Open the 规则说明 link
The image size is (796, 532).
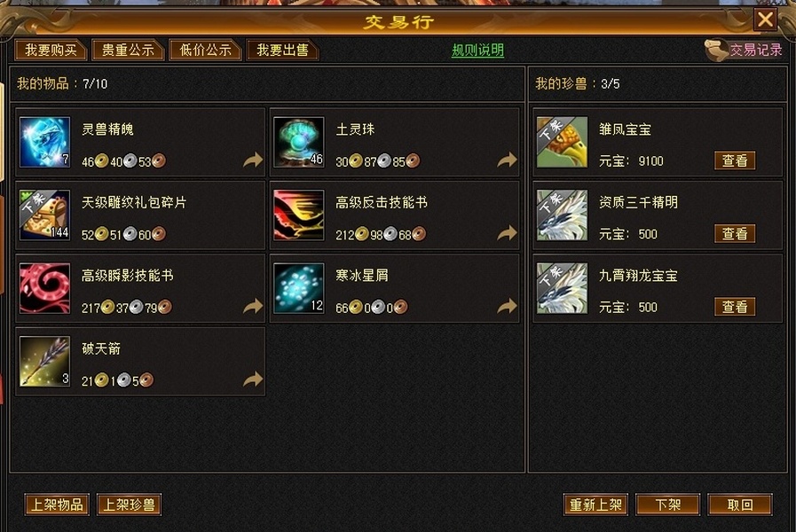477,51
